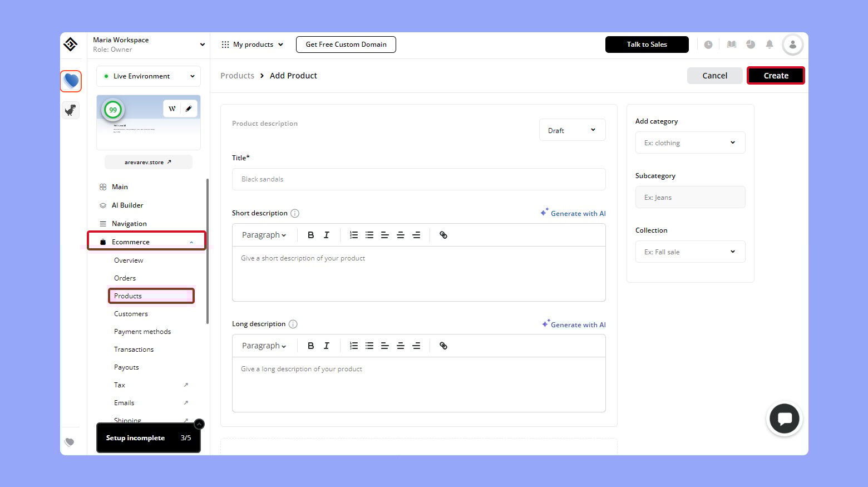
Task: Open the live chat bubble
Action: coord(785,419)
